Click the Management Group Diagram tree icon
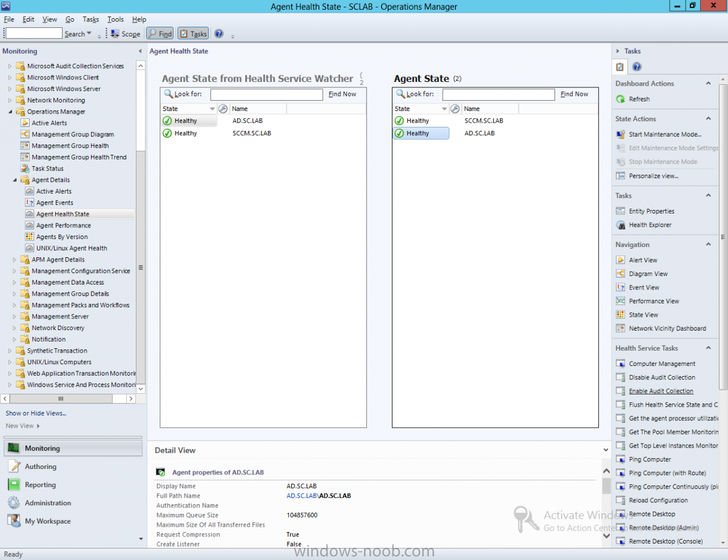Viewport: 728px width, 560px height. click(25, 134)
